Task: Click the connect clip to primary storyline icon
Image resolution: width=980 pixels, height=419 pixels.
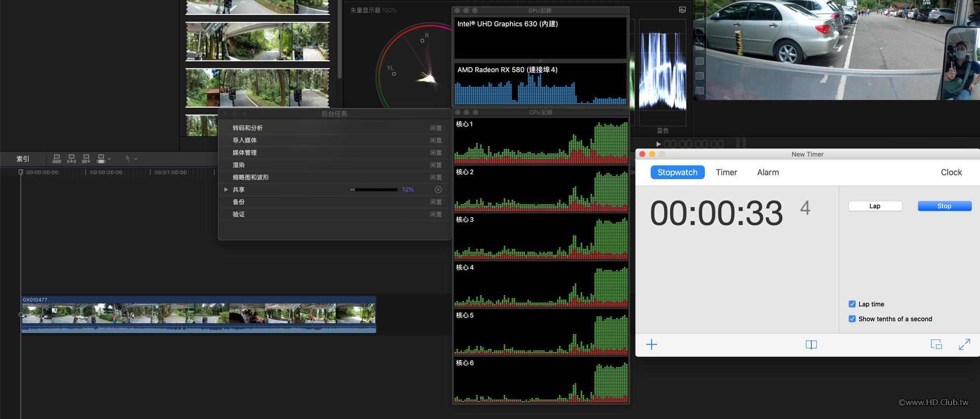Action: click(57, 158)
